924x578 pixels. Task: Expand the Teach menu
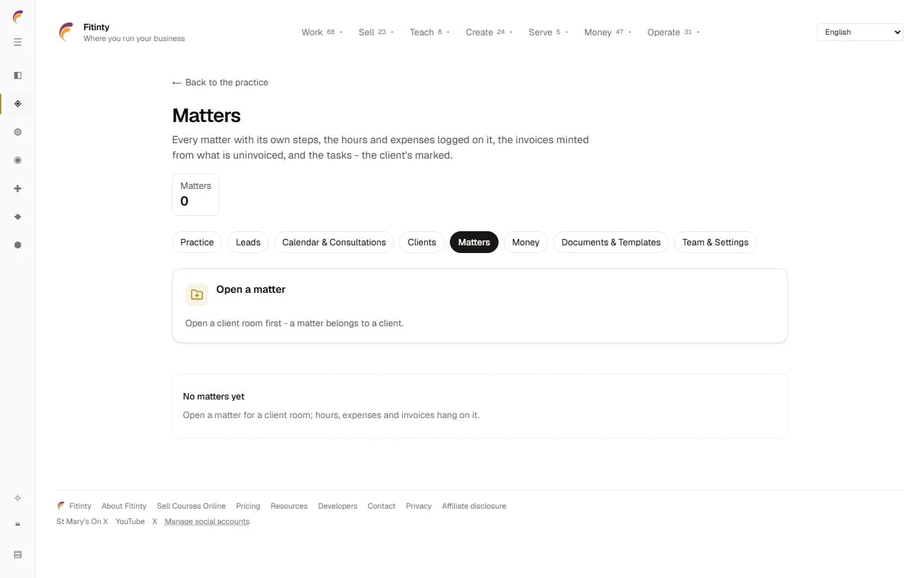click(429, 32)
